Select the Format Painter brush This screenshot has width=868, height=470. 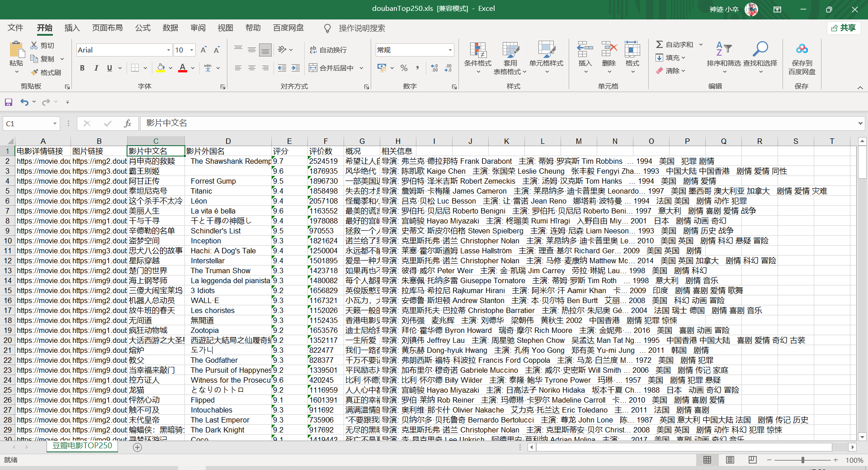(x=34, y=72)
